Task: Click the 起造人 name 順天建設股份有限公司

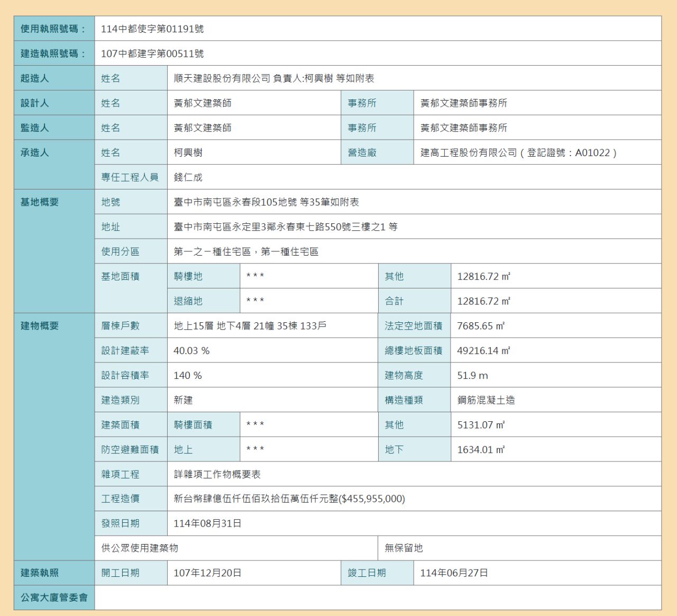Action: (x=222, y=78)
